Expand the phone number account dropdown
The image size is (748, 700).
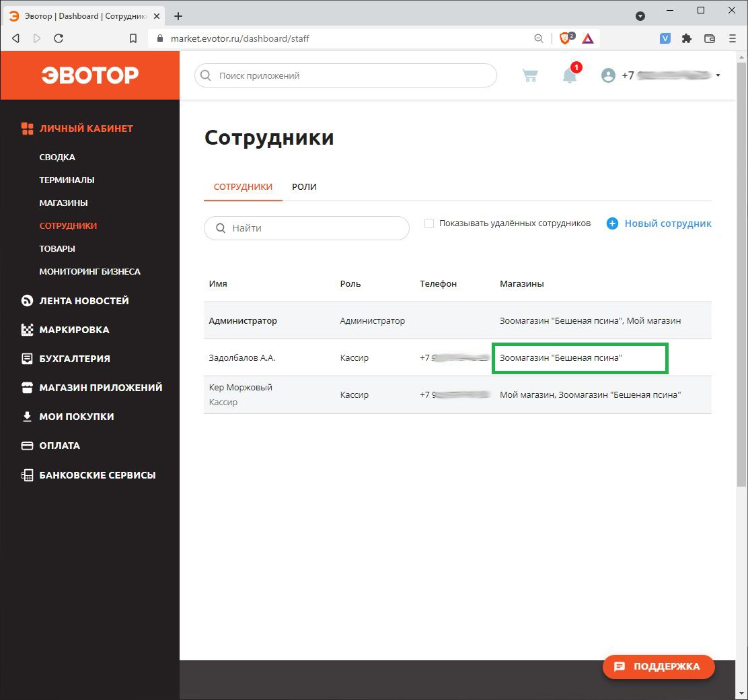tap(718, 75)
